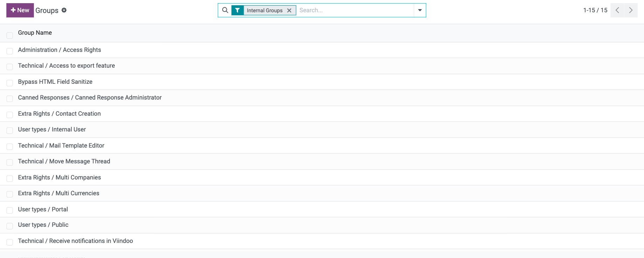The image size is (644, 258).
Task: Click the funnel filter icon
Action: pos(237,10)
